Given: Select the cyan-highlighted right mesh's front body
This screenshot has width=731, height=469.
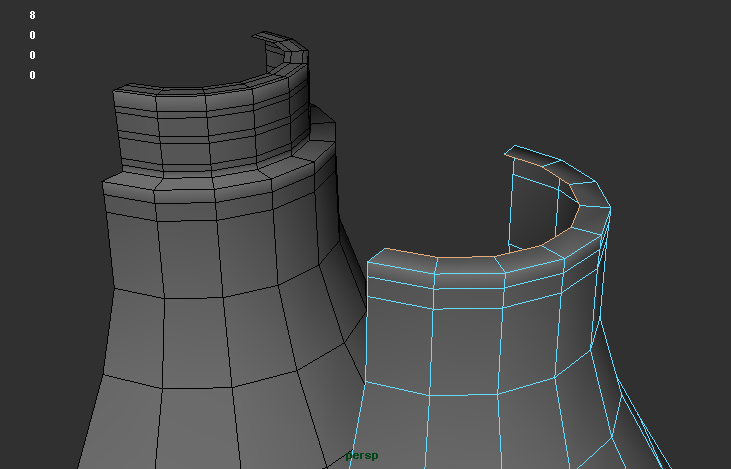Looking at the screenshot, I should [x=465, y=350].
